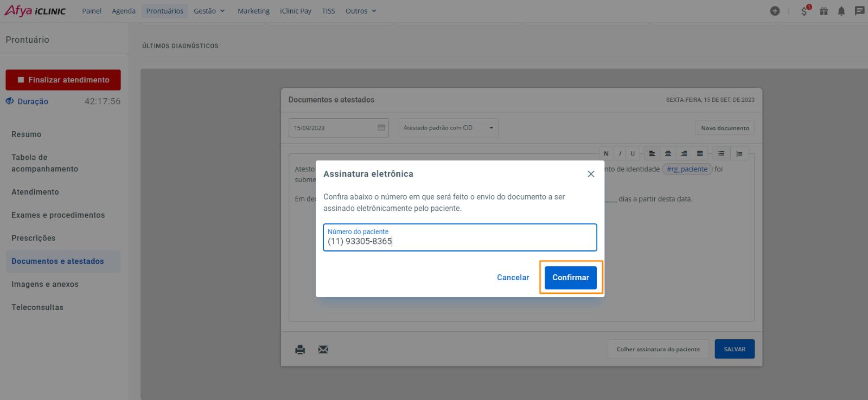Screen dimensions: 868x400
Task: Click Cancelar in the signature dialog
Action: (513, 278)
